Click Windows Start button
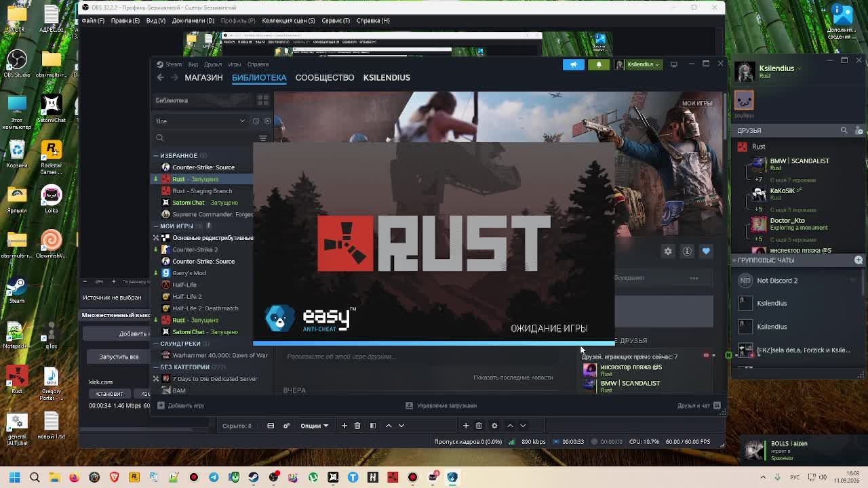This screenshot has height=488, width=868. coord(14,477)
